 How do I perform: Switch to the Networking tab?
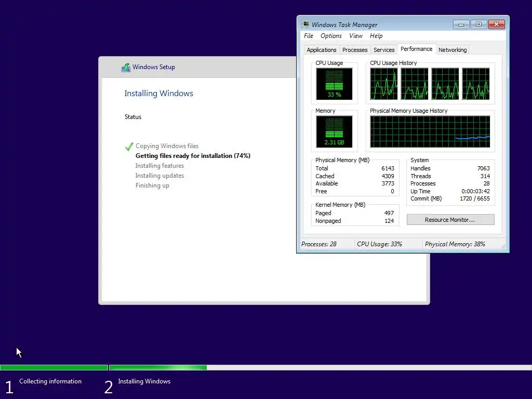pos(453,50)
